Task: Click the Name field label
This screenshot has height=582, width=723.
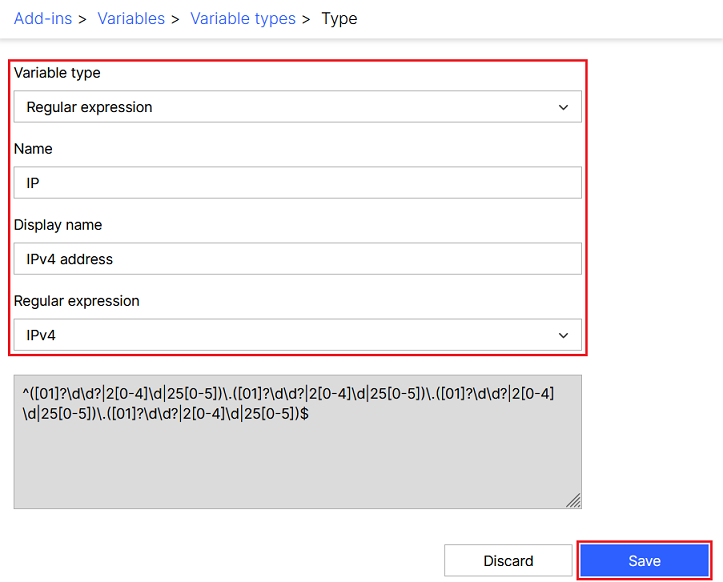Action: [x=33, y=149]
